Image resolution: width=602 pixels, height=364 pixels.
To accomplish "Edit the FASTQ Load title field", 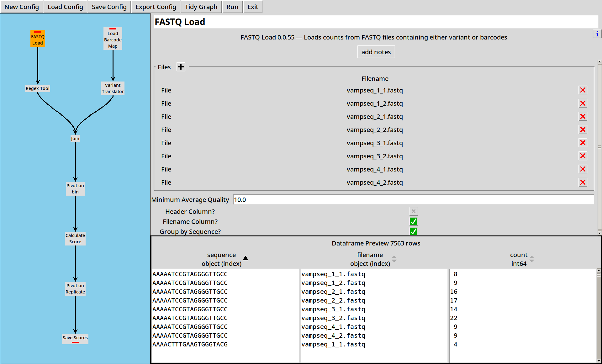I will click(x=376, y=22).
